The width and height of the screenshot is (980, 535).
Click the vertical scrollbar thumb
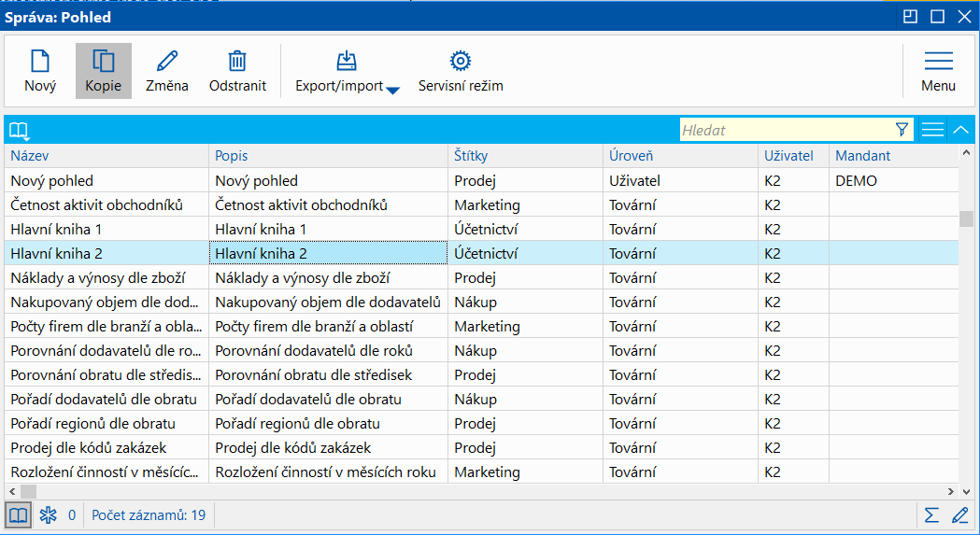pyautogui.click(x=966, y=219)
